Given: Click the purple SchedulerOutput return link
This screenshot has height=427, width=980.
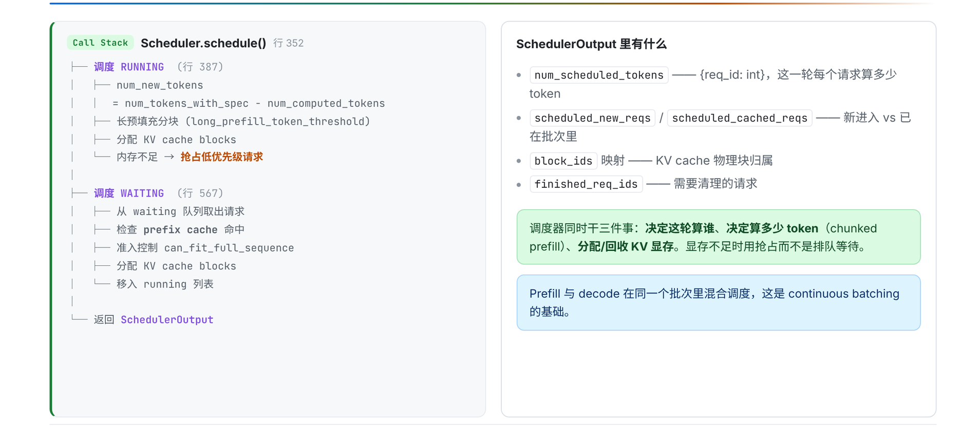Looking at the screenshot, I should [167, 320].
